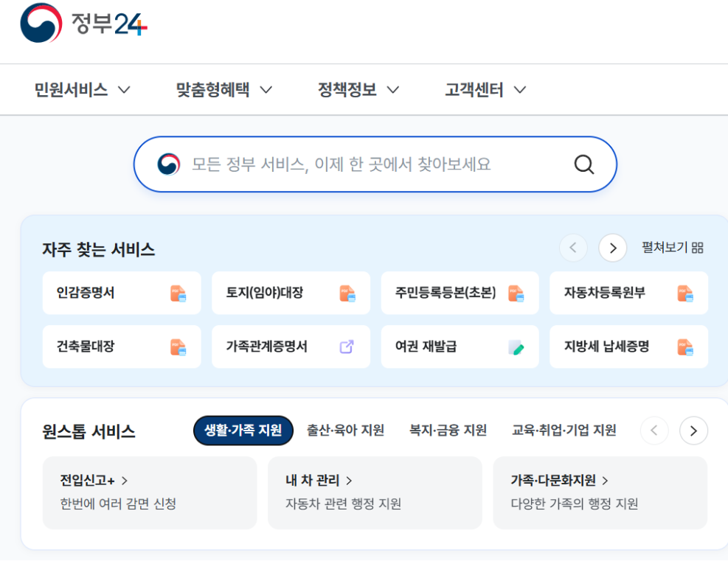
Task: Expand the 고객센터 menu chevron
Action: point(520,90)
